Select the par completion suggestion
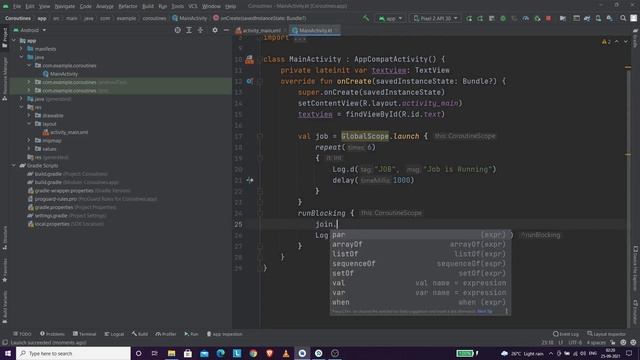The width and height of the screenshot is (640, 360). (x=420, y=235)
